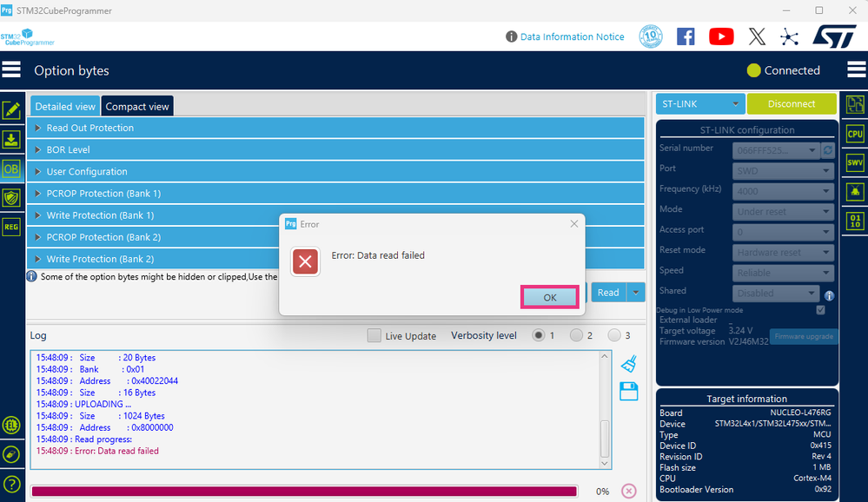Open the Shared dropdown

(x=776, y=293)
